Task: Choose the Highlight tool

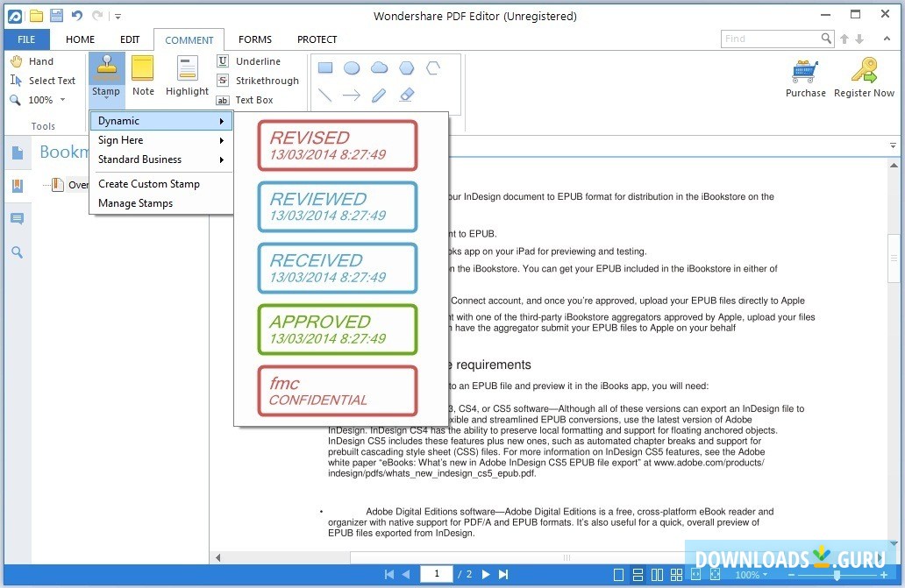Action: (x=187, y=76)
